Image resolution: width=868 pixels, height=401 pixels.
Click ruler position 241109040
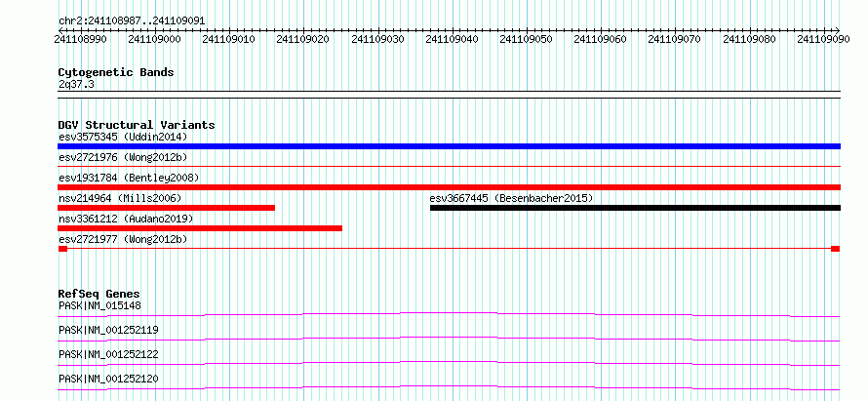(452, 39)
